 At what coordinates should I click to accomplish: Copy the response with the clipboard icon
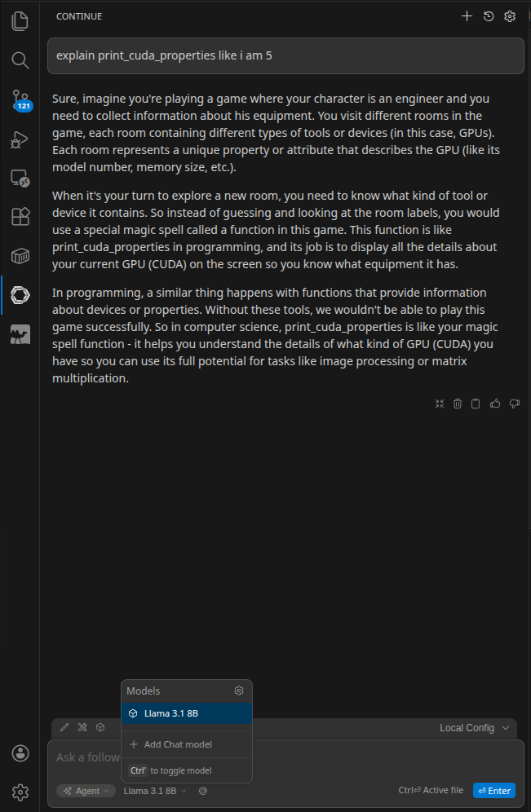coord(476,403)
